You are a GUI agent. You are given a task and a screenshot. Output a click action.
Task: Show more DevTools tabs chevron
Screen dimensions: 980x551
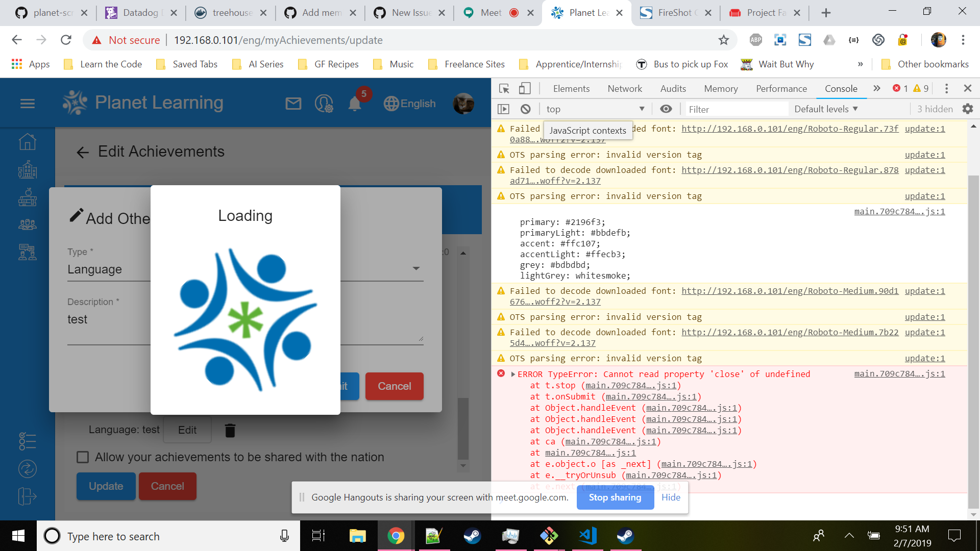[x=877, y=88]
